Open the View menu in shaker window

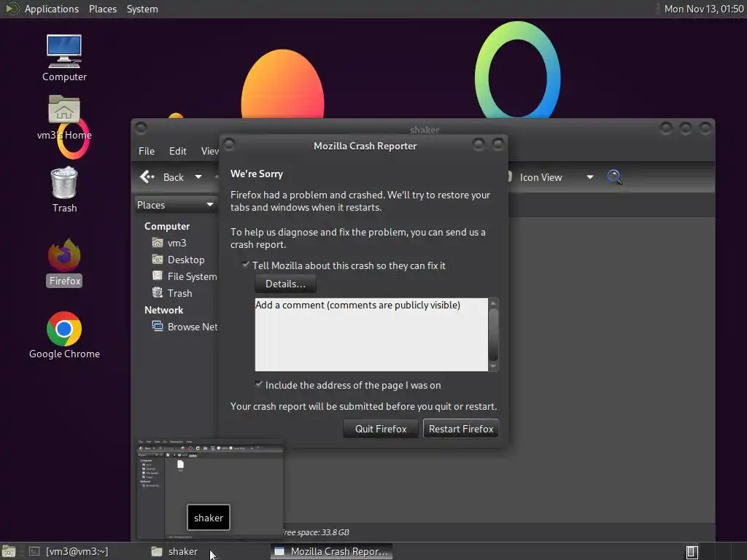(x=209, y=151)
